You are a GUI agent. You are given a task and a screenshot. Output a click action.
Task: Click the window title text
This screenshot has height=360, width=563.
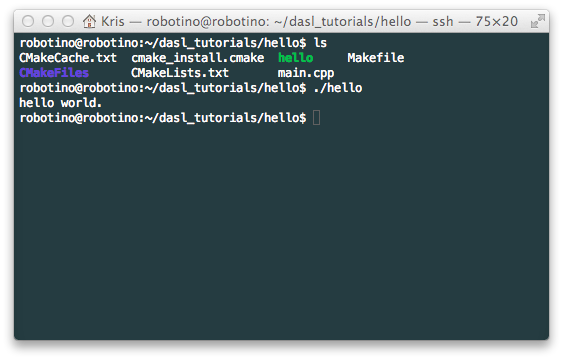(x=310, y=22)
